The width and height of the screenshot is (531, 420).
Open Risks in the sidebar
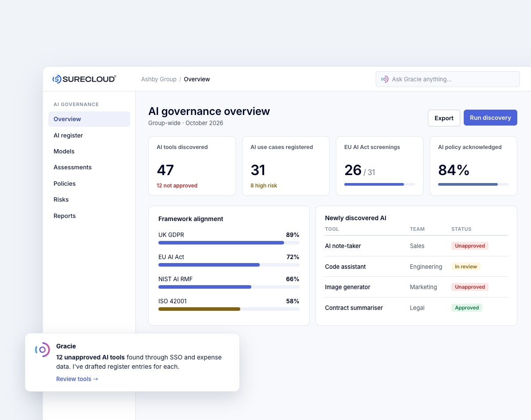coord(89,199)
